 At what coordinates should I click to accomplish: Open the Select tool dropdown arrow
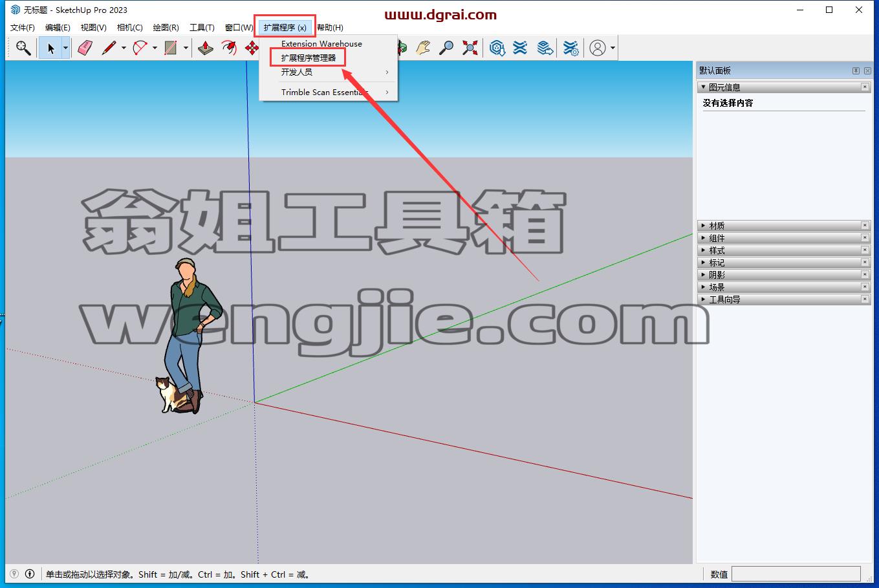pos(65,48)
